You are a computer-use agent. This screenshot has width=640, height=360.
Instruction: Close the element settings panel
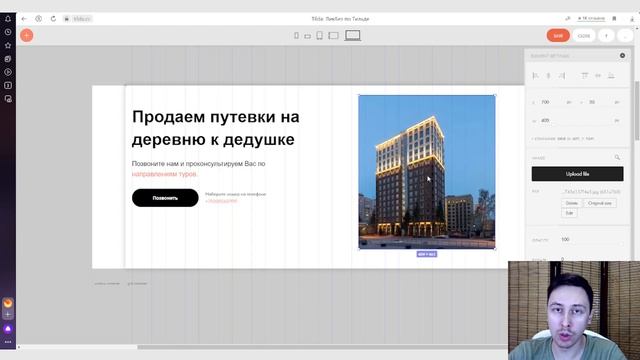[622, 55]
